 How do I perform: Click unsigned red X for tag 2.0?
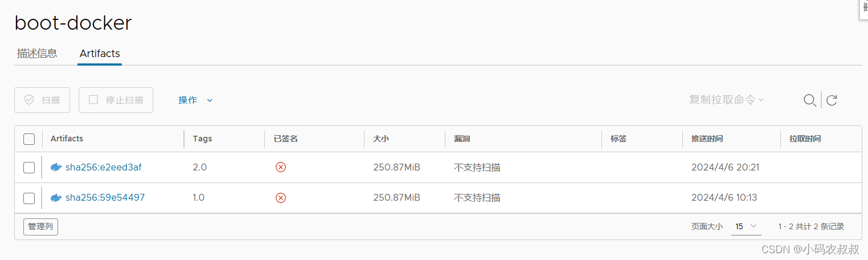click(280, 168)
